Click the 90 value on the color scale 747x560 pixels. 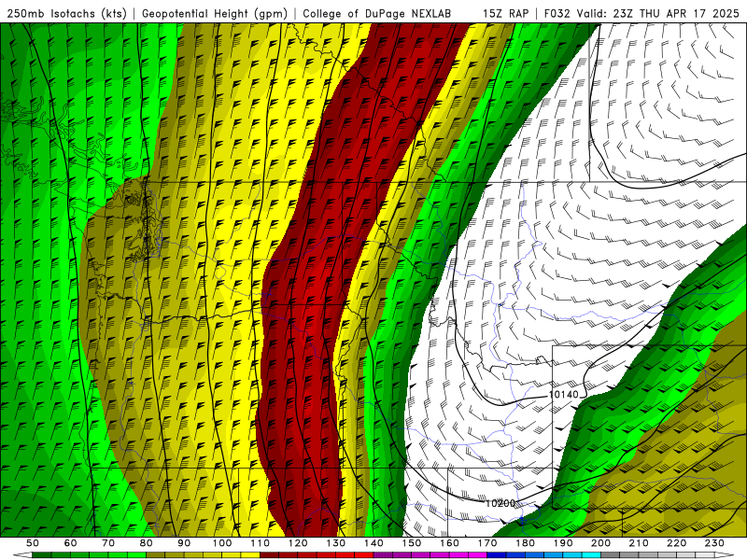pyautogui.click(x=184, y=543)
